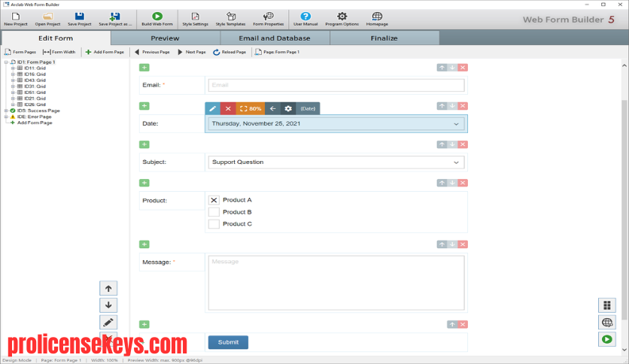Click the tree move-up arrow button
Viewport: 629px width, 364px height.
(108, 288)
